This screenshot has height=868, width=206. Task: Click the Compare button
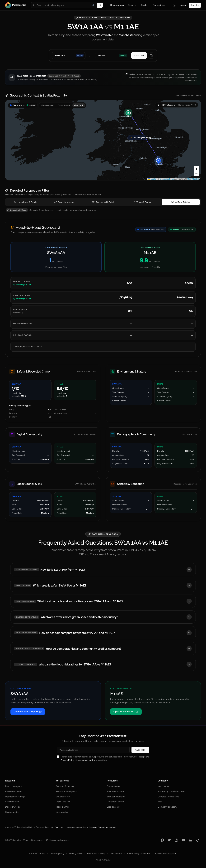point(139,56)
